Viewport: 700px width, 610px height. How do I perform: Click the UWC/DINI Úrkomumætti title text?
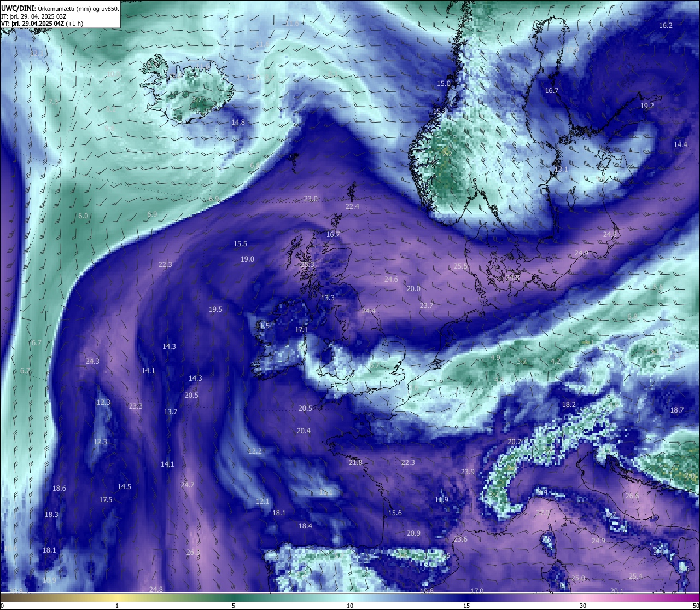click(x=60, y=8)
